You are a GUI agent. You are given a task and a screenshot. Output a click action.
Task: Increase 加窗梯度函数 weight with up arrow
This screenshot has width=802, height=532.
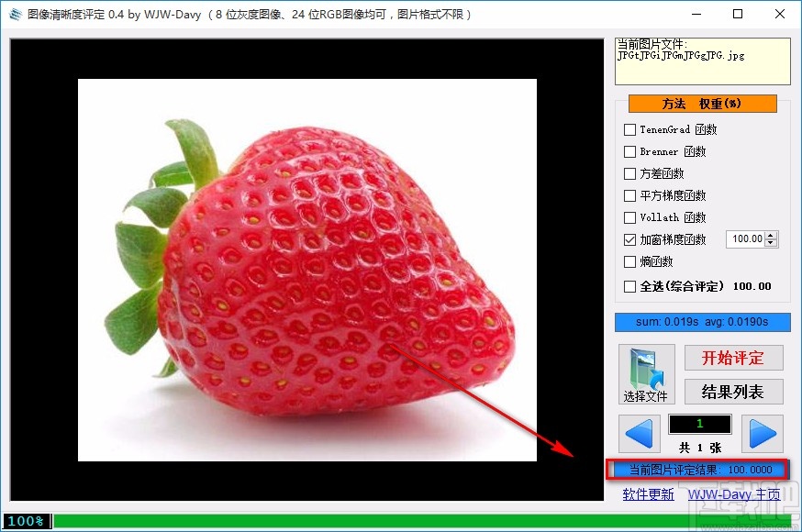772,236
